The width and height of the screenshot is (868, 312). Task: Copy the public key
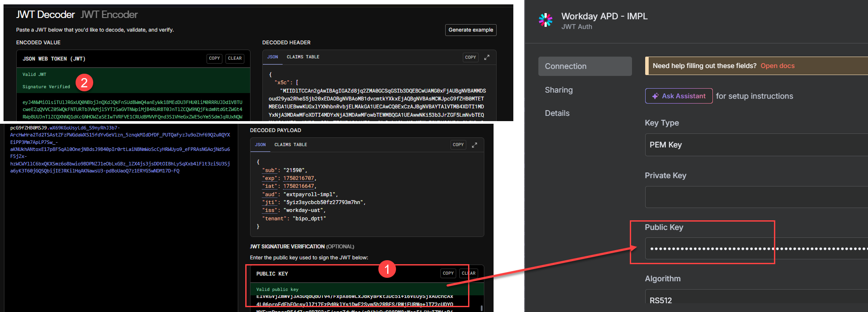[448, 273]
